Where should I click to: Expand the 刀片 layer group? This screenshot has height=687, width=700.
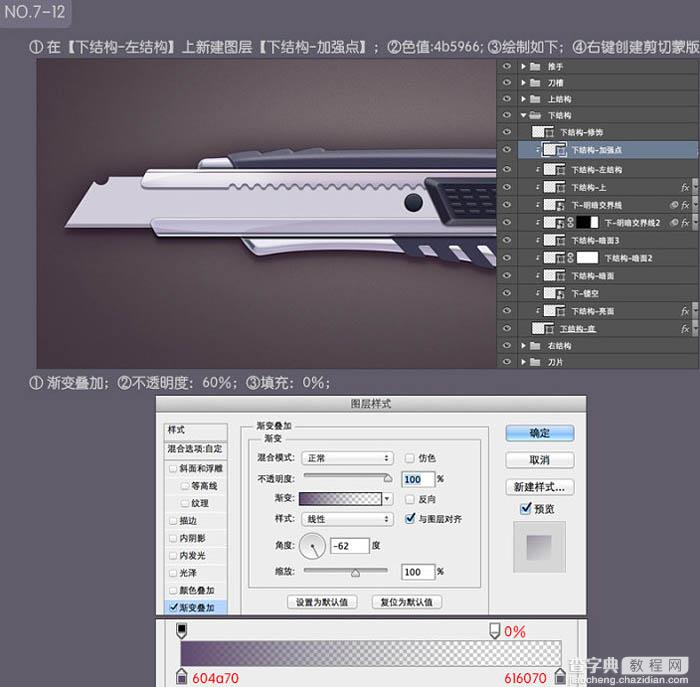pyautogui.click(x=523, y=362)
